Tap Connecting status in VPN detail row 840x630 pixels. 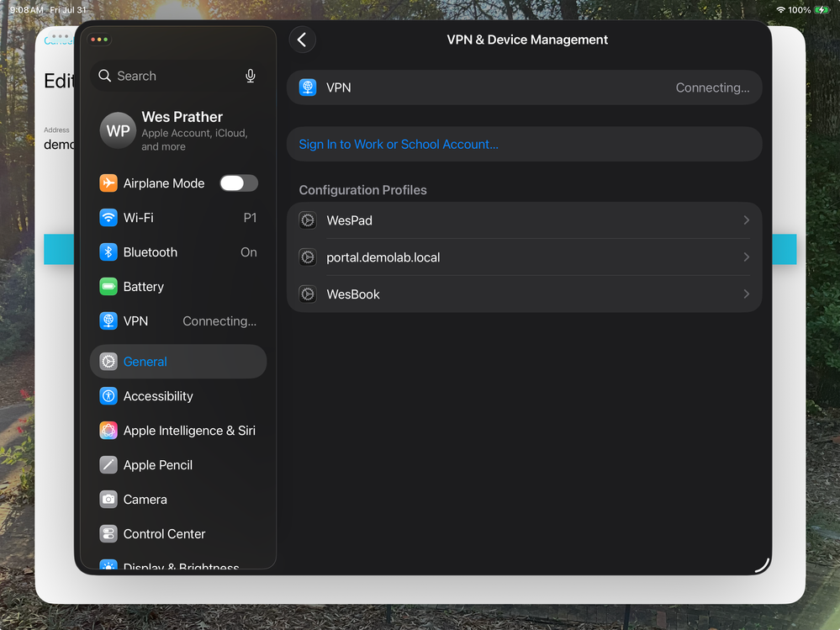pos(712,87)
